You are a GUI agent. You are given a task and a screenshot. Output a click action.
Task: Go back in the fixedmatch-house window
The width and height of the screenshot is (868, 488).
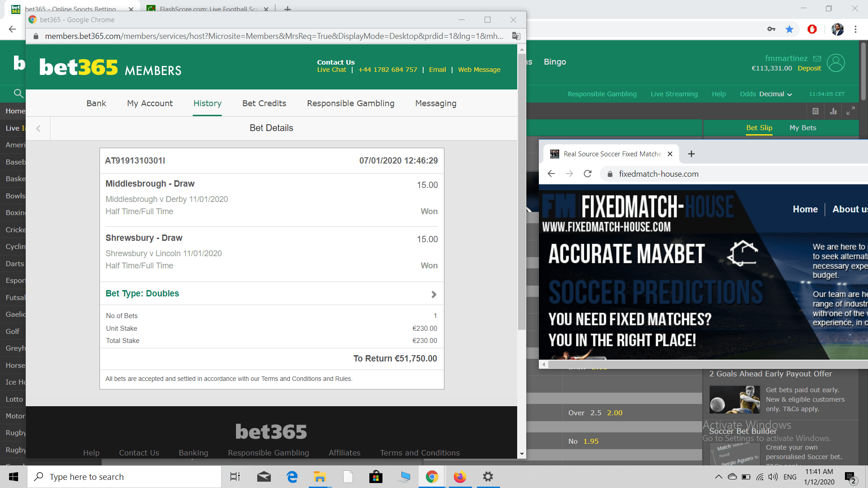click(x=551, y=174)
